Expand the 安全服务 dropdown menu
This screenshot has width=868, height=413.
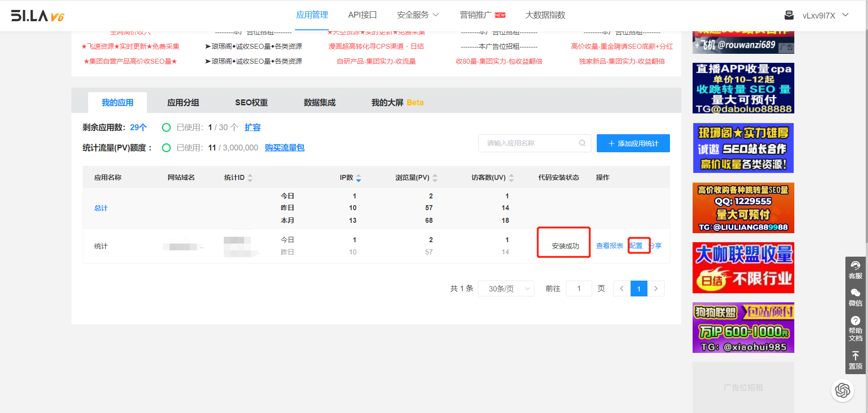tap(418, 15)
